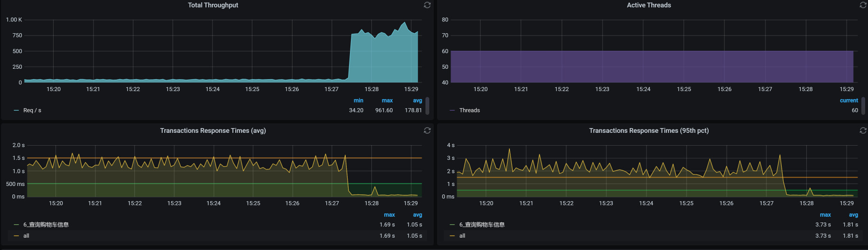Open Transactions Response Times (95th pct) title menu
This screenshot has width=868, height=250.
(648, 130)
